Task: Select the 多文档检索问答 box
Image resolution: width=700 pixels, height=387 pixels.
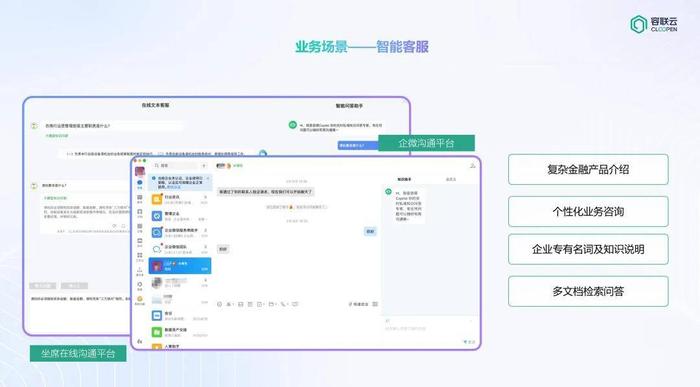Action: pyautogui.click(x=588, y=291)
